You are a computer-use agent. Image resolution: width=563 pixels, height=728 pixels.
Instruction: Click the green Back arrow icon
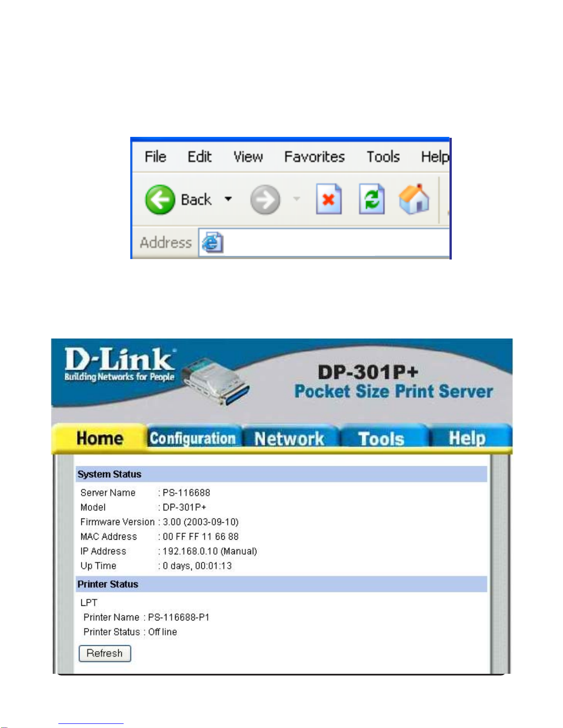coord(160,200)
